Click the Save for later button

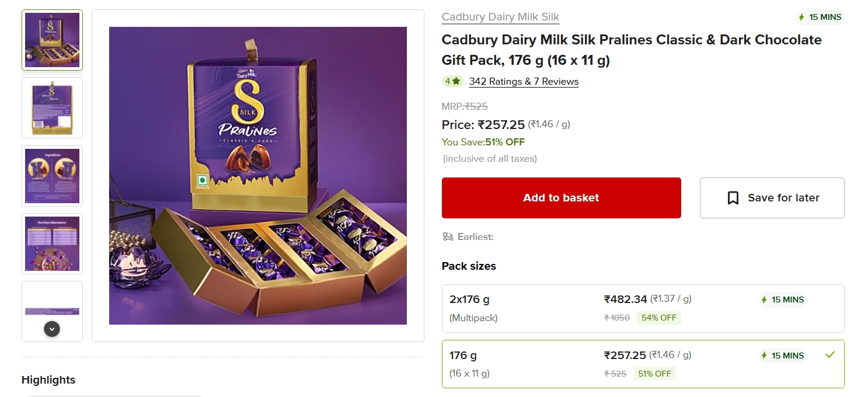coord(772,198)
